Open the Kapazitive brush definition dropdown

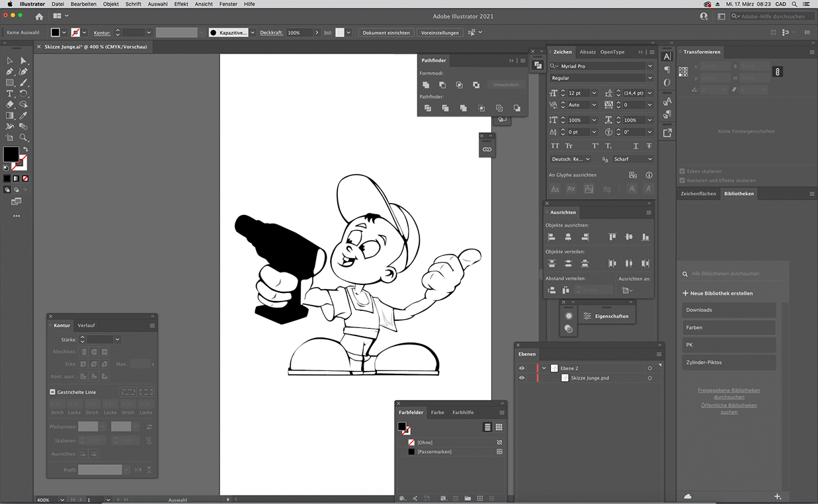click(x=252, y=32)
